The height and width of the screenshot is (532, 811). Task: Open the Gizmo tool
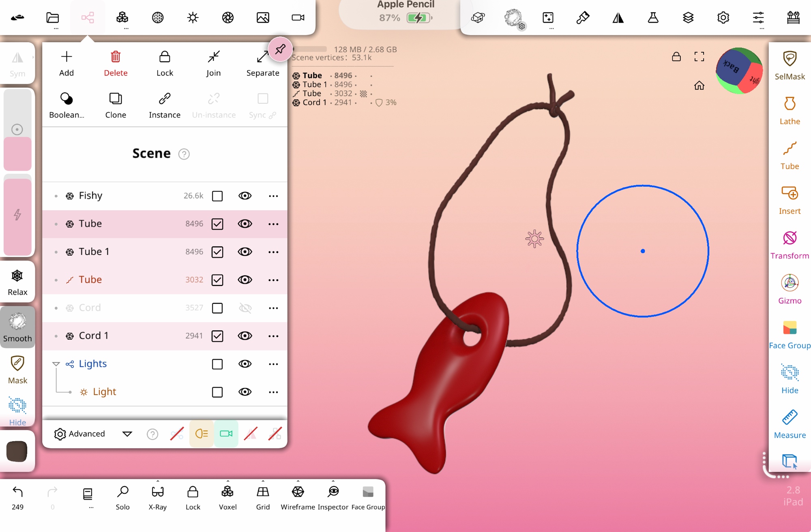(789, 289)
